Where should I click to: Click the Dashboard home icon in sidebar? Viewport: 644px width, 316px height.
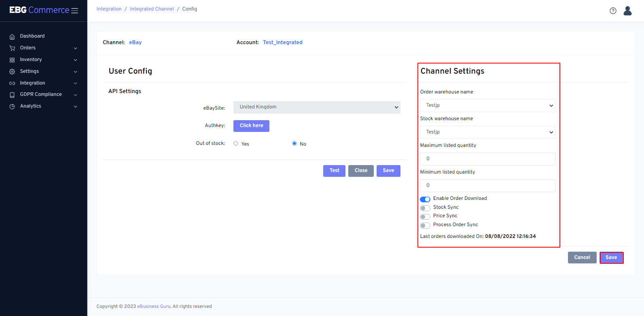pos(12,36)
